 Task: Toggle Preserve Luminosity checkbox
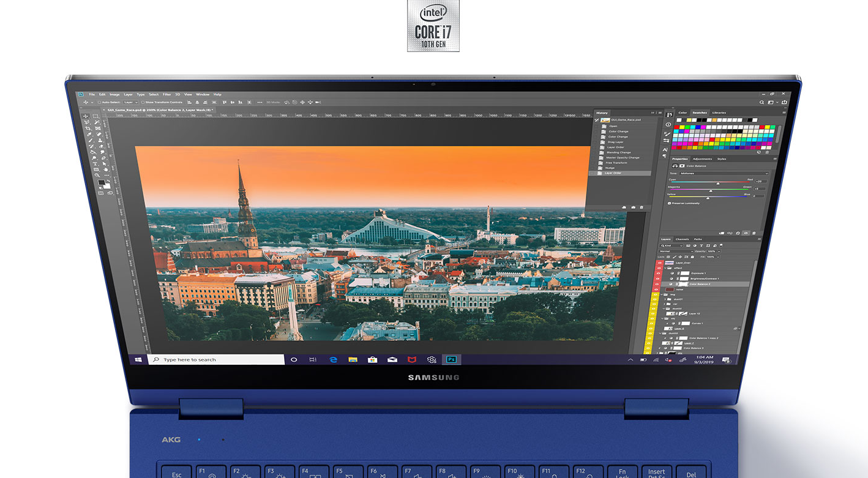tap(669, 203)
